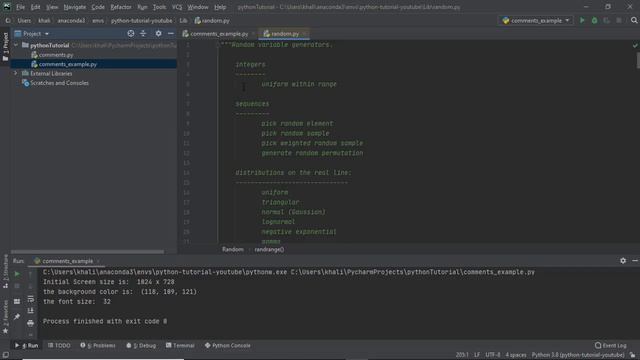The image size is (640, 360).
Task: Open the VCS menu
Action: [x=177, y=7]
